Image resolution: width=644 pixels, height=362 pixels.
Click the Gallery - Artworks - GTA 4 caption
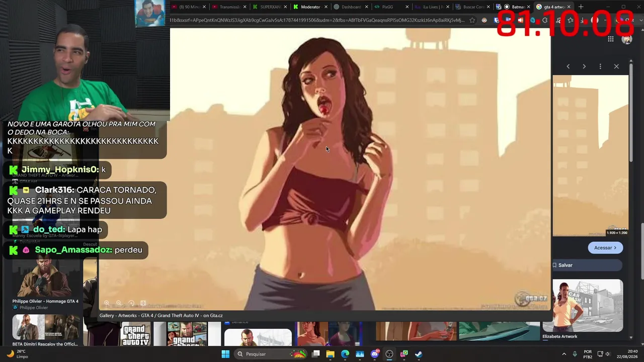(161, 316)
